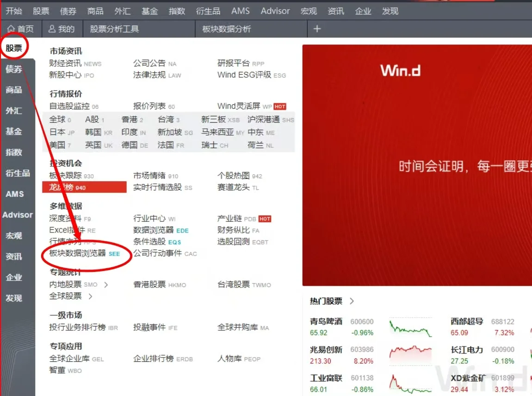Open 选股回测 EQBT

[x=243, y=241]
